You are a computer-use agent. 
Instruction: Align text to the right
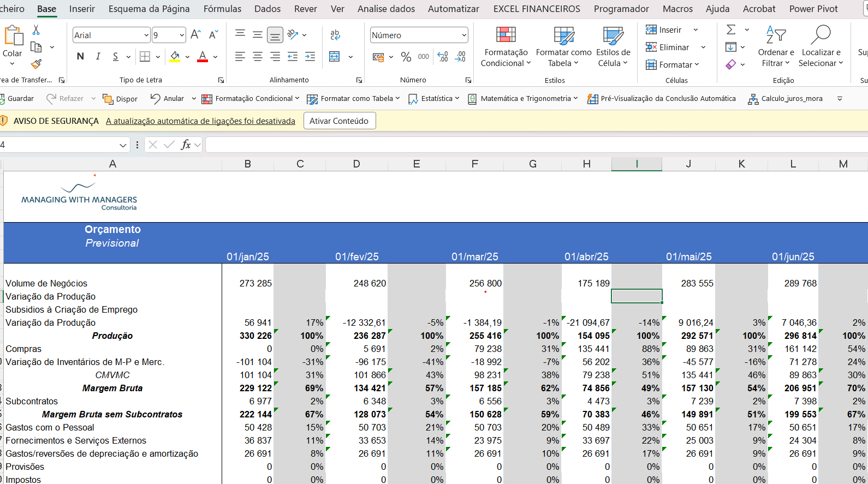pos(275,56)
